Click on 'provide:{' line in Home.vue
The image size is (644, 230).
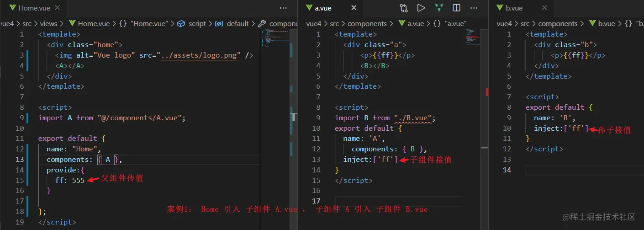point(65,170)
